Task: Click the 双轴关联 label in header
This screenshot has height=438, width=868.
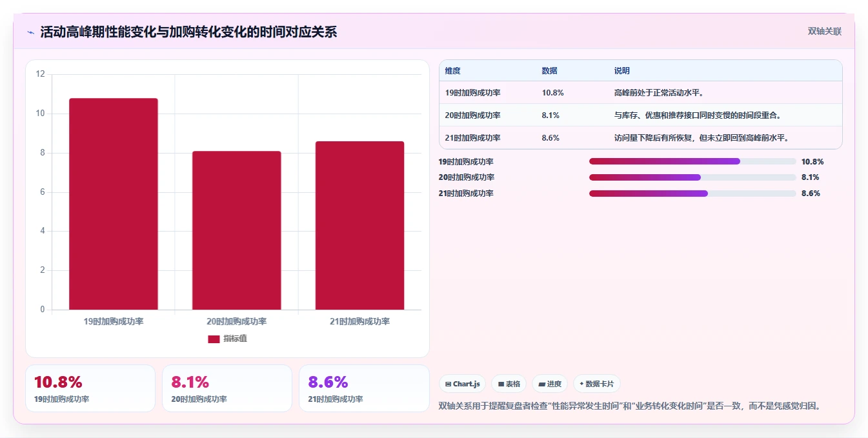Action: 824,31
